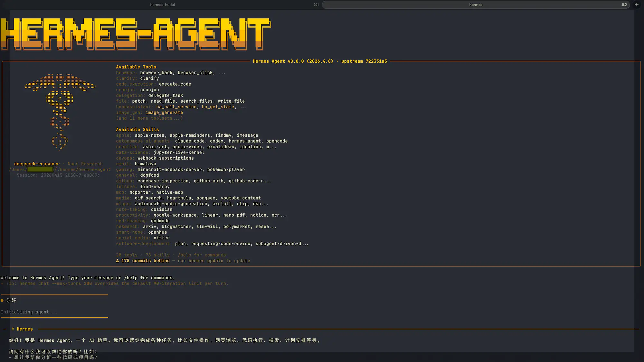Click the ⌘1 shortcut indicator
Image resolution: width=644 pixels, height=362 pixels.
[316, 5]
